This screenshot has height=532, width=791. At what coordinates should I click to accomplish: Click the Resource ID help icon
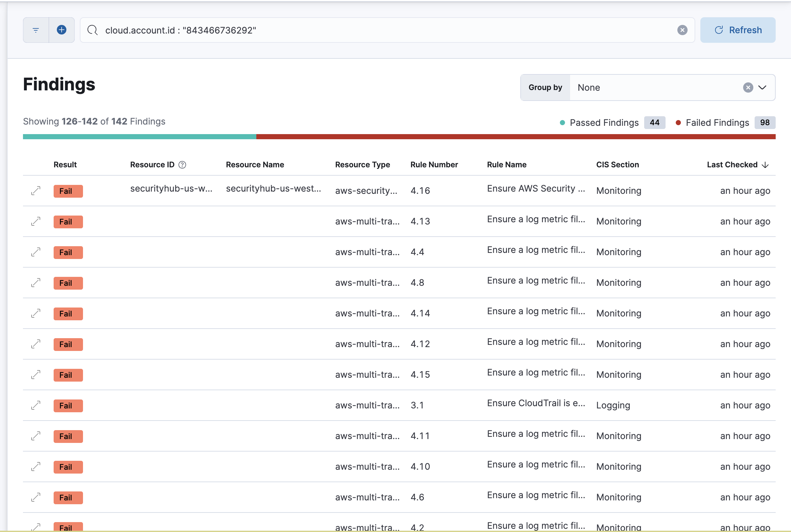pos(182,164)
